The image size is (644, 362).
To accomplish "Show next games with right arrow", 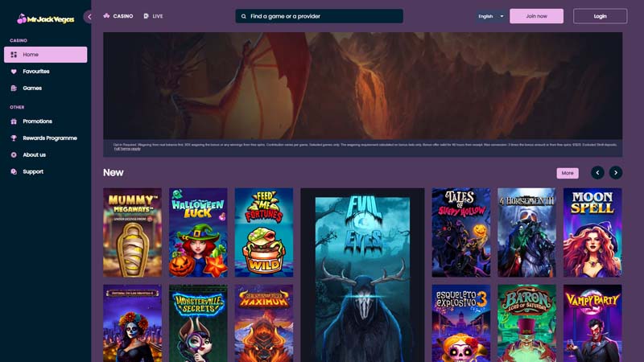I will click(616, 173).
